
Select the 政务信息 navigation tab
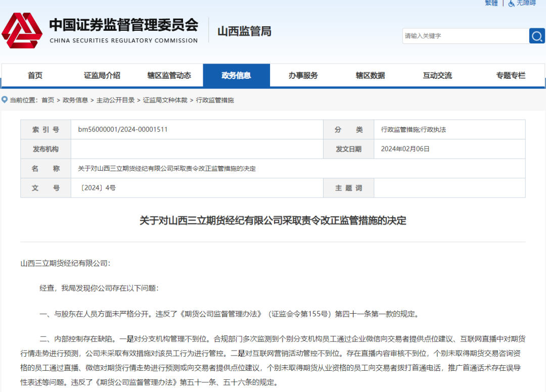[237, 75]
